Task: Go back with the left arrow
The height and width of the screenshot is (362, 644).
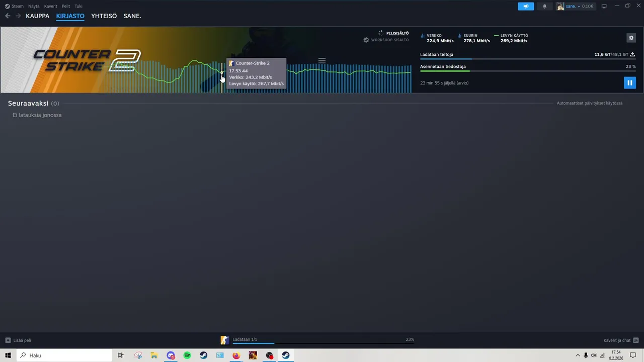Action: click(8, 16)
